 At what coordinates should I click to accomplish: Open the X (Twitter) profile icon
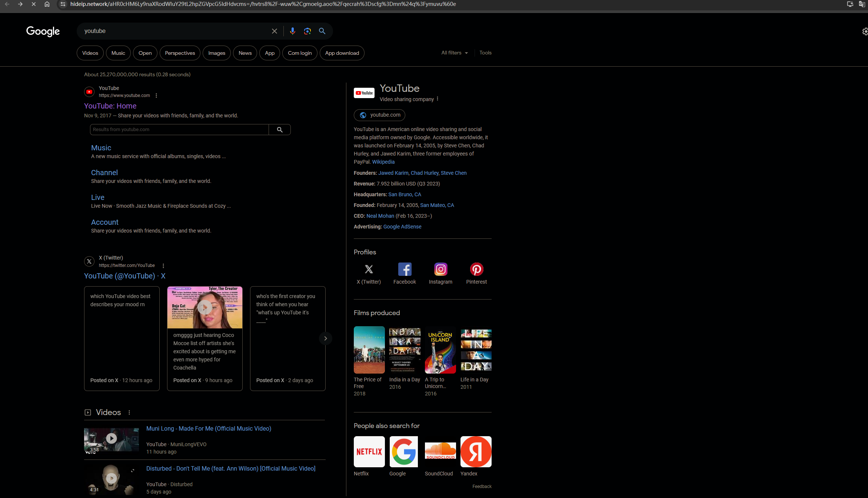click(x=369, y=269)
